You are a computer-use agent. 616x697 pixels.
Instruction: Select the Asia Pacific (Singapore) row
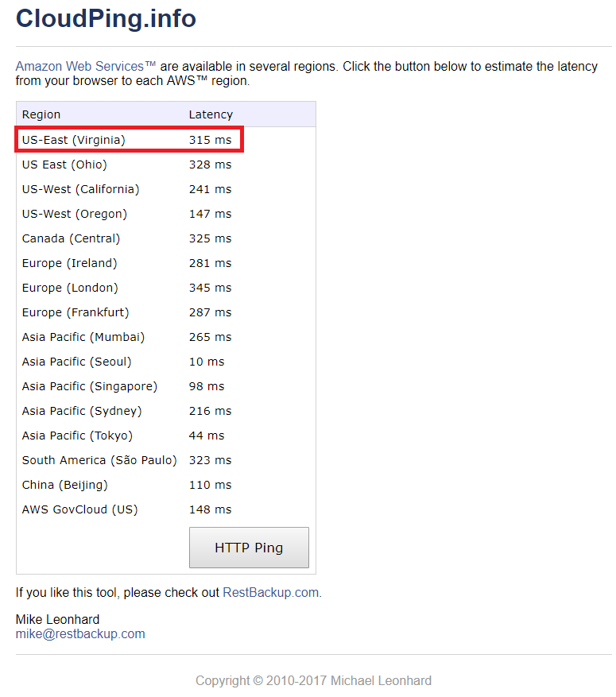coord(166,386)
